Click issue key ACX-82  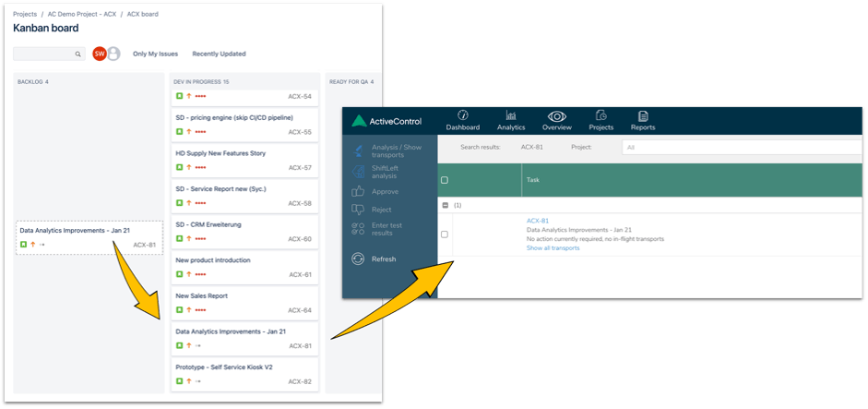[300, 381]
